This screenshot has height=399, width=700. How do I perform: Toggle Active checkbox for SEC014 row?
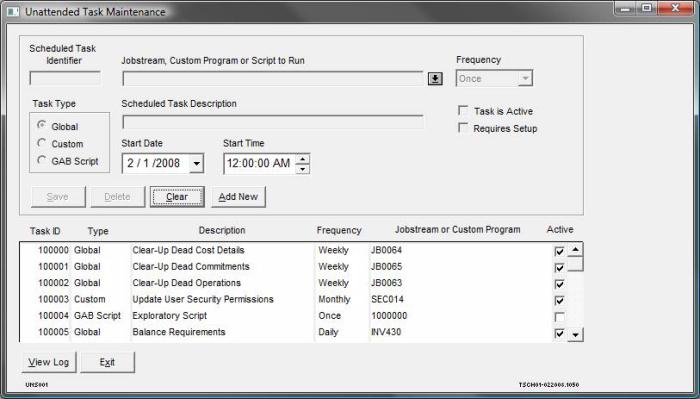pyautogui.click(x=559, y=300)
